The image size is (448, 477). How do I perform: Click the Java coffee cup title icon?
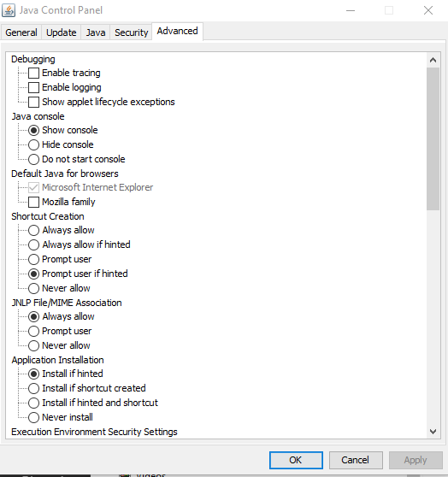pos(9,10)
